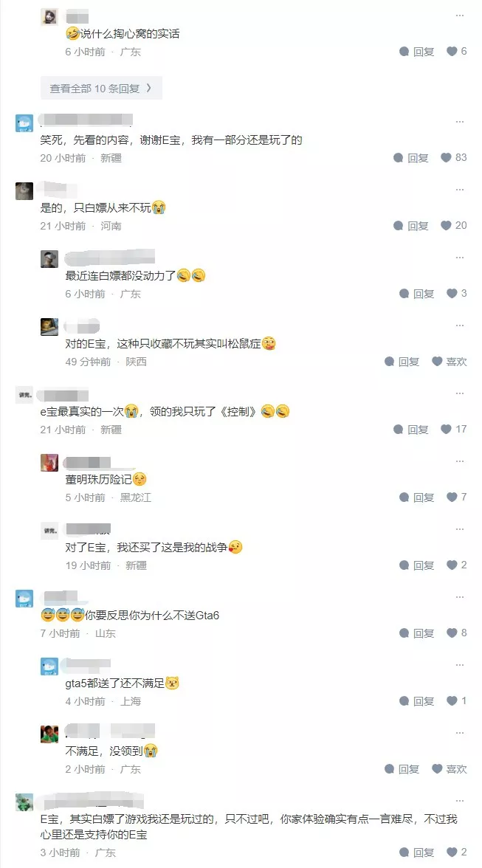Click 喜欢 on the 松鼠症 reply
This screenshot has width=482, height=868.
coord(450,362)
